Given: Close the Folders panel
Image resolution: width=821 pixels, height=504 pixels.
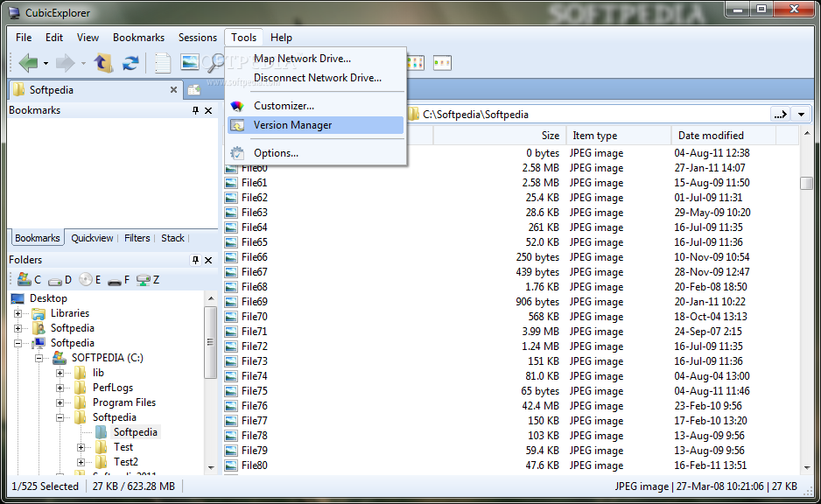Looking at the screenshot, I should (x=208, y=260).
